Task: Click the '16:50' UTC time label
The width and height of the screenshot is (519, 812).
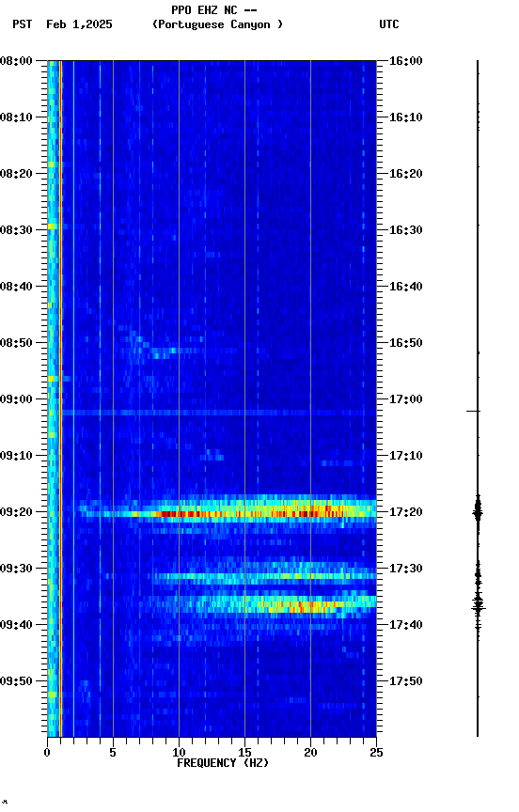Action: click(406, 343)
